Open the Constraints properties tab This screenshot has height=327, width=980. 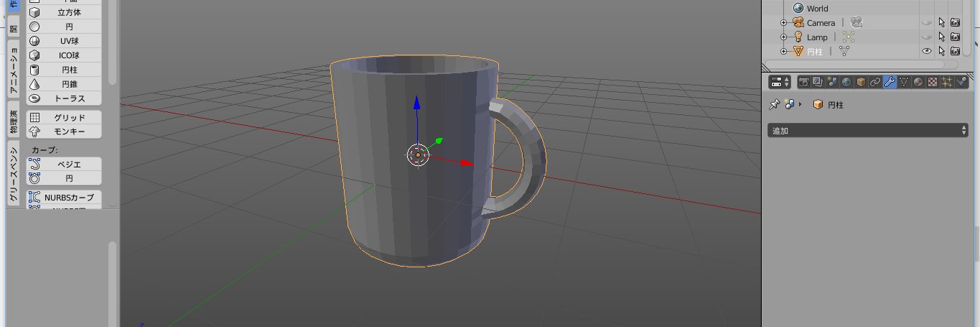(x=876, y=82)
